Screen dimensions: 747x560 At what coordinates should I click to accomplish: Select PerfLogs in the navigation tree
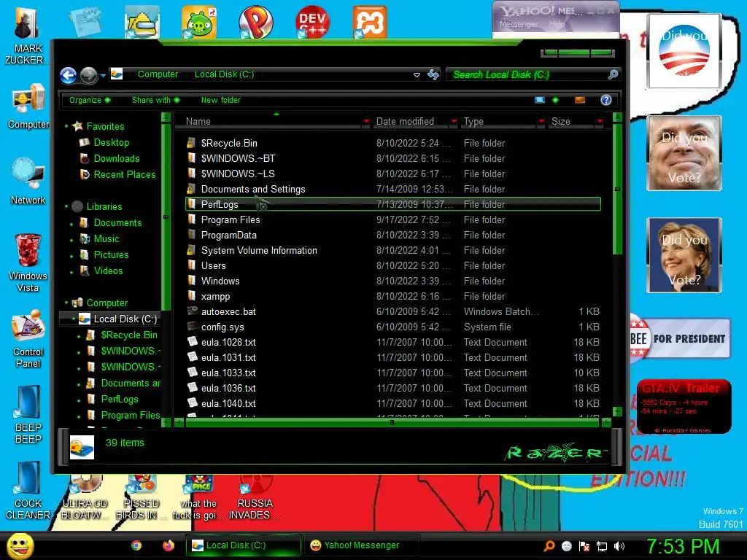[120, 399]
